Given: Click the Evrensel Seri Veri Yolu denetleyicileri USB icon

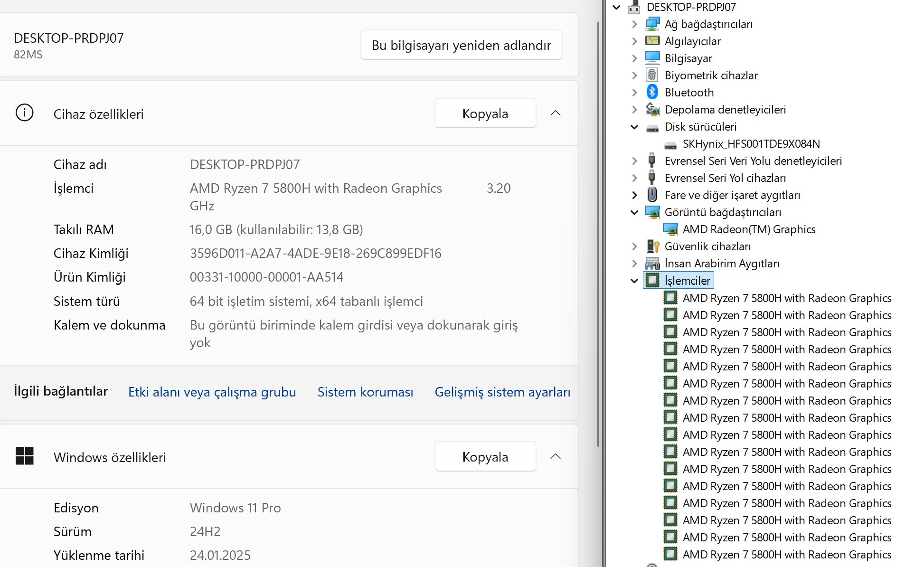Looking at the screenshot, I should (652, 161).
